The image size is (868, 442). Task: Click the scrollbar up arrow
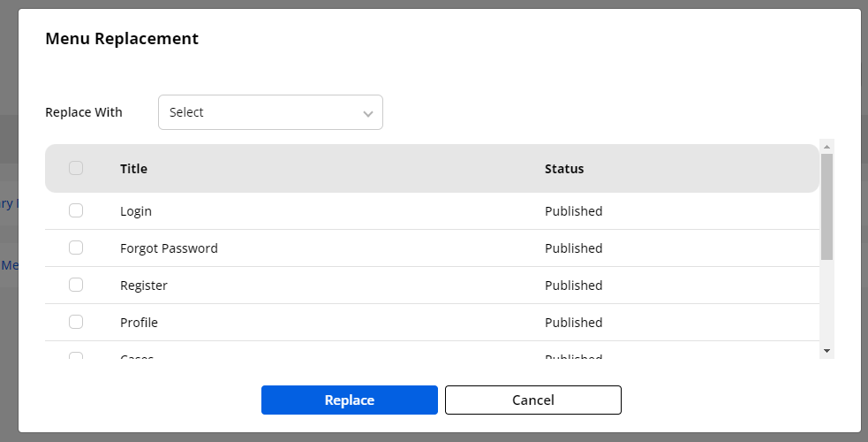tap(826, 146)
